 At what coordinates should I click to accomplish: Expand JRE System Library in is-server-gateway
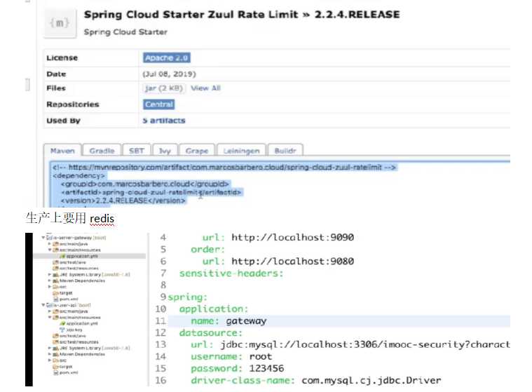[50, 275]
